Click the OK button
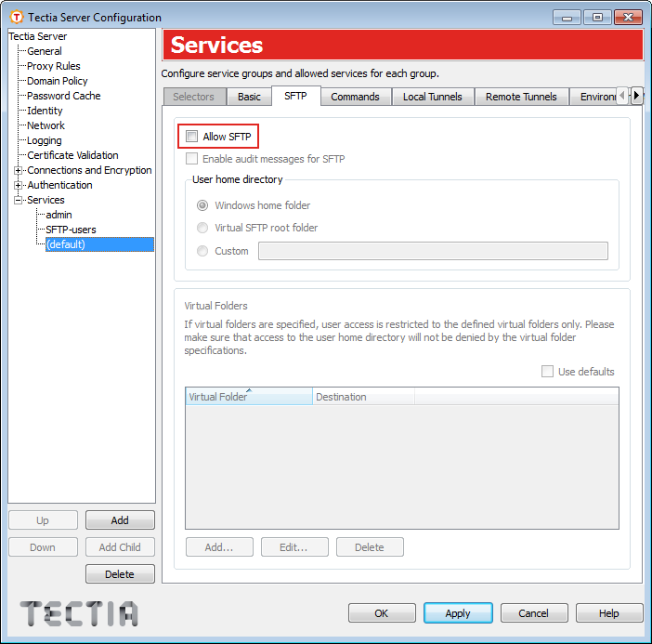Viewport: 652px width, 644px height. tap(382, 612)
